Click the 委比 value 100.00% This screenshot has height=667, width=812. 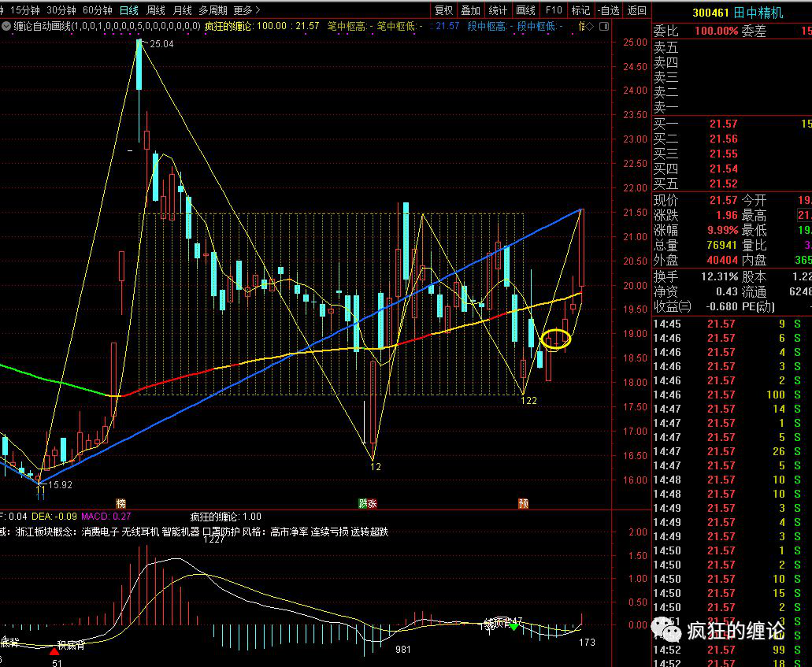716,31
